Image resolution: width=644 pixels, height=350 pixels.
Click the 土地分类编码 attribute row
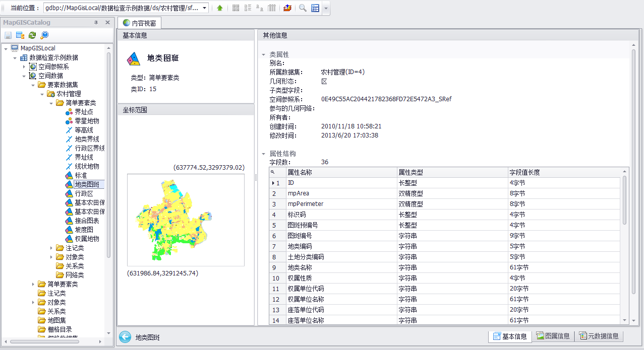[x=445, y=257]
